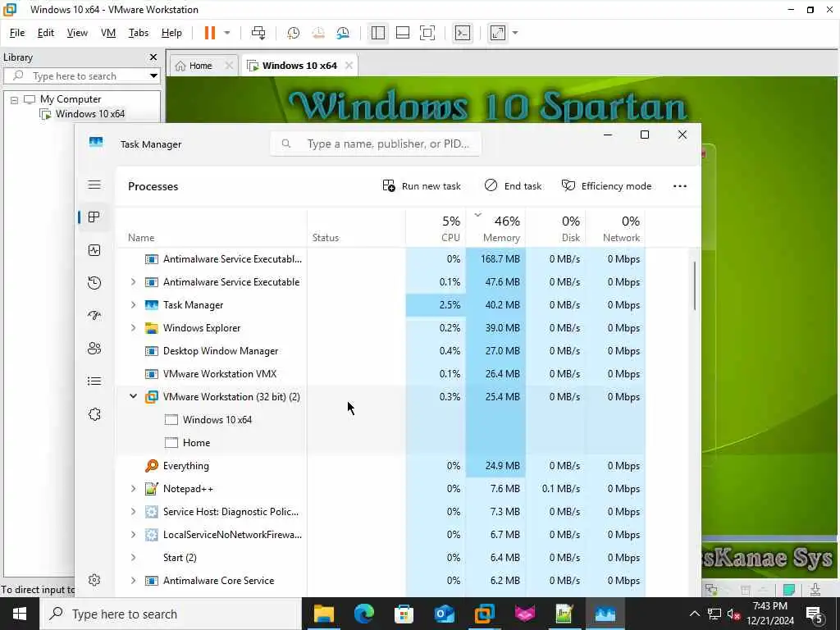Click the Task Manager vertical scrollbar thumb
The height and width of the screenshot is (630, 840).
click(x=695, y=285)
